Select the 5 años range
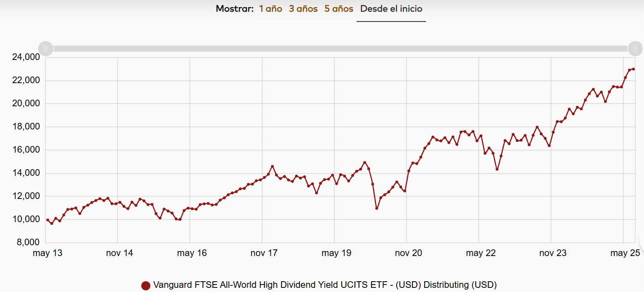This screenshot has height=292, width=644. pyautogui.click(x=339, y=9)
